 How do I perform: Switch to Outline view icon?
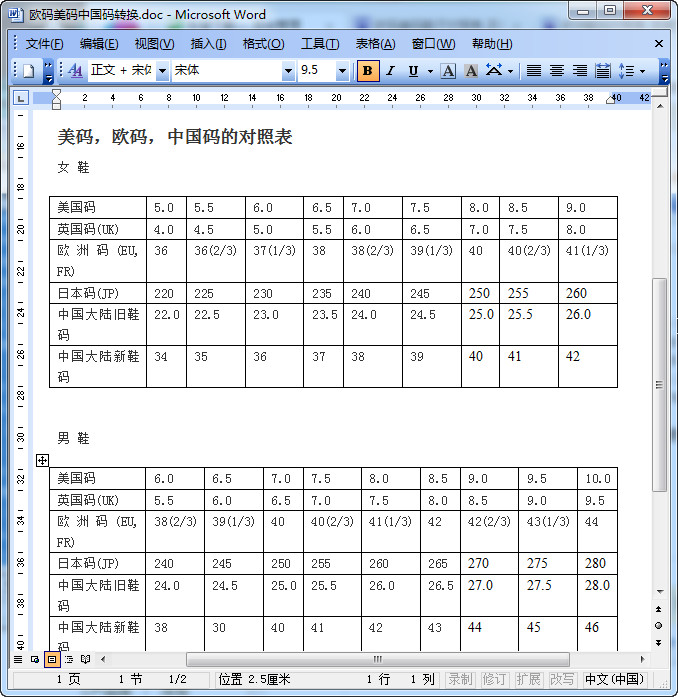69,659
